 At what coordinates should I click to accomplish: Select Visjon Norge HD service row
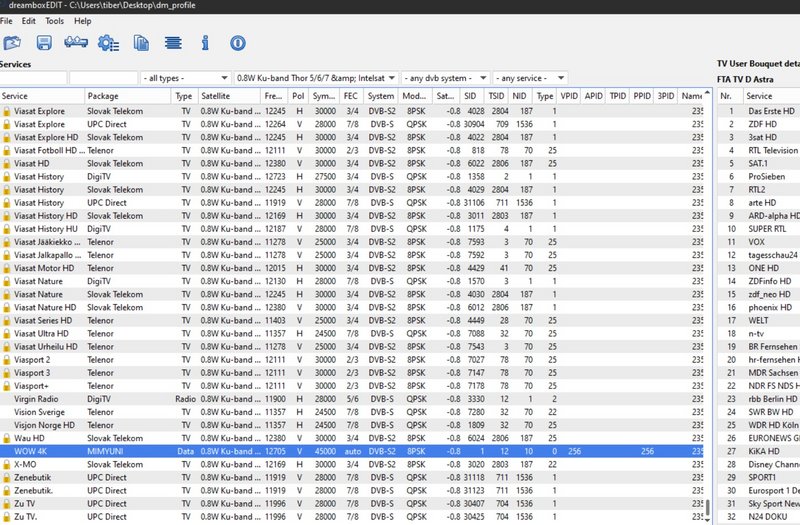(352, 426)
